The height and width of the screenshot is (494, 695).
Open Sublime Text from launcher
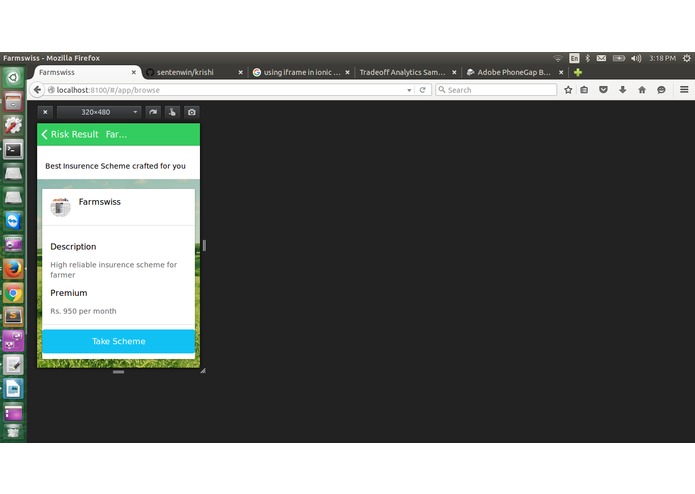pyautogui.click(x=13, y=317)
